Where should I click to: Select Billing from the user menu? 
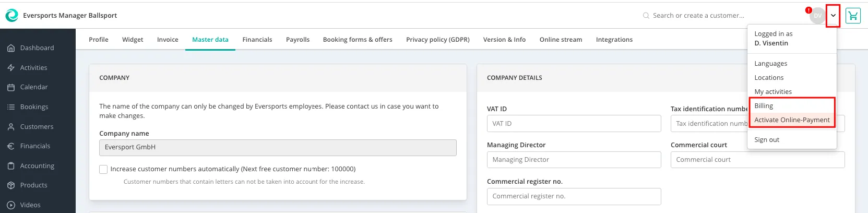coord(764,106)
